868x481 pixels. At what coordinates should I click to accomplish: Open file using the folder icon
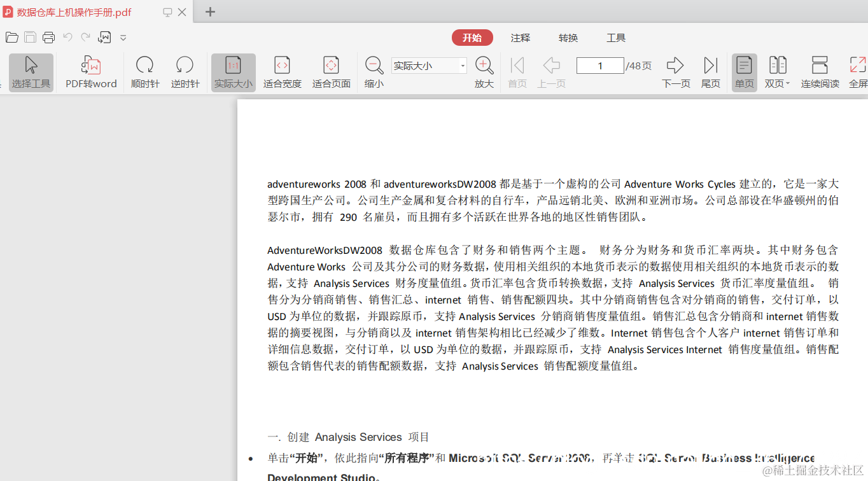(x=11, y=38)
